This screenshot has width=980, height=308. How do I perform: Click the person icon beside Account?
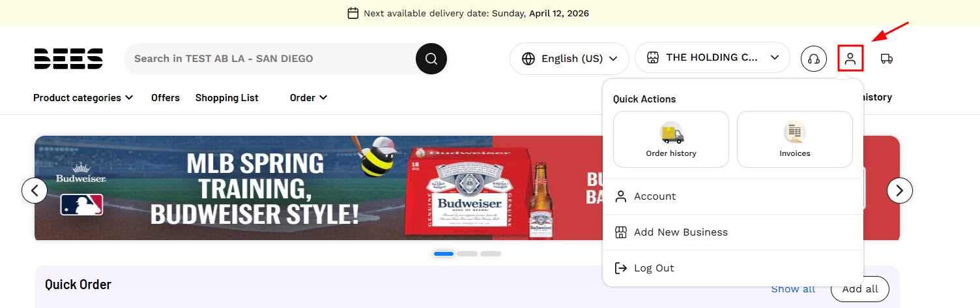[x=621, y=196]
